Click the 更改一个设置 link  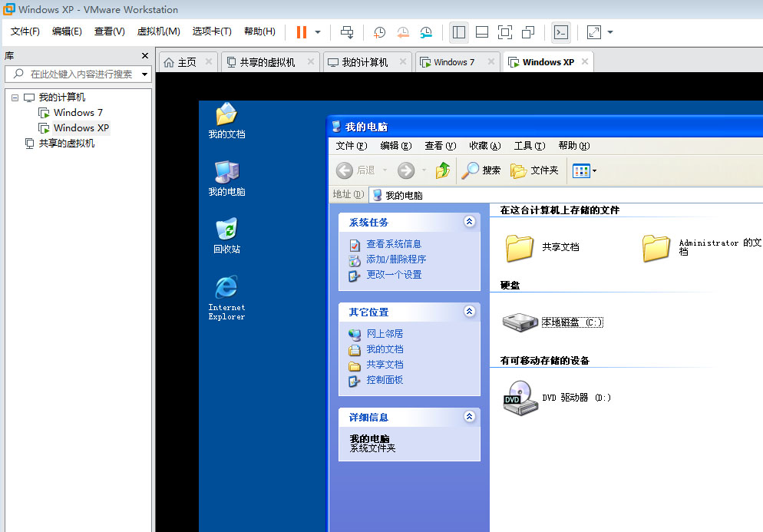tap(394, 275)
